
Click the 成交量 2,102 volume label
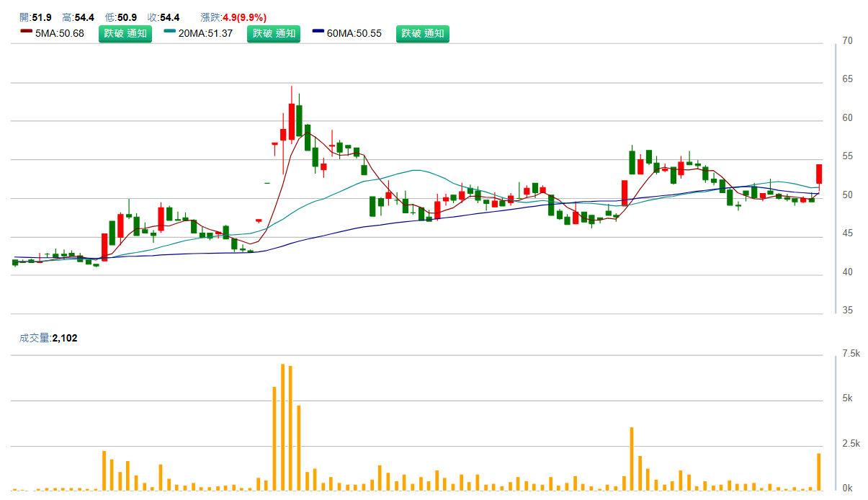click(x=49, y=337)
